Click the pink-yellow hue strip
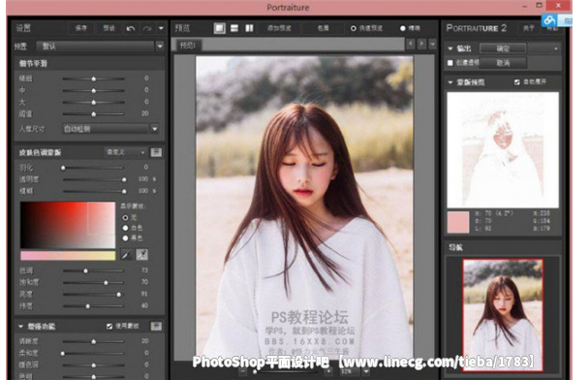The width and height of the screenshot is (588, 380). tap(68, 256)
